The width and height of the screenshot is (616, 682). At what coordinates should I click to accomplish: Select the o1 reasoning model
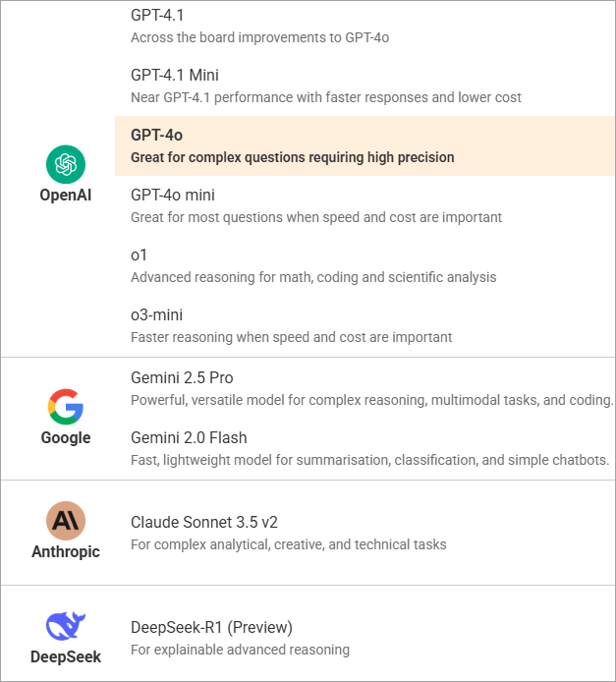[364, 265]
